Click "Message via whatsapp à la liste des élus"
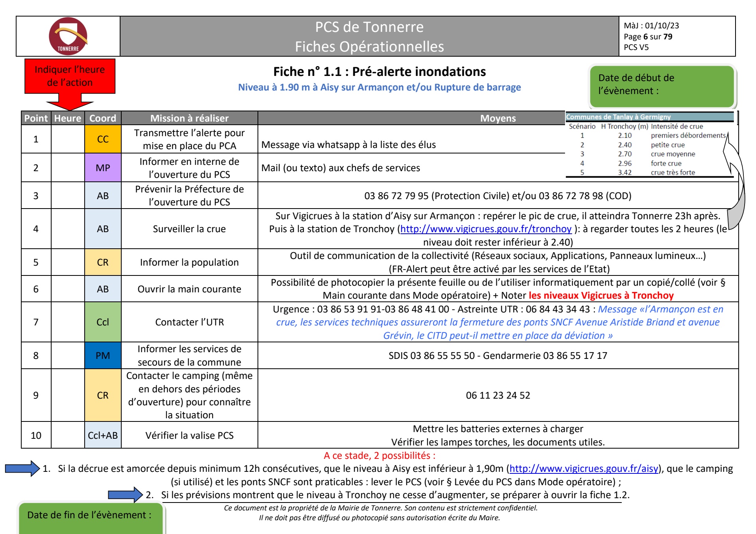 point(348,145)
